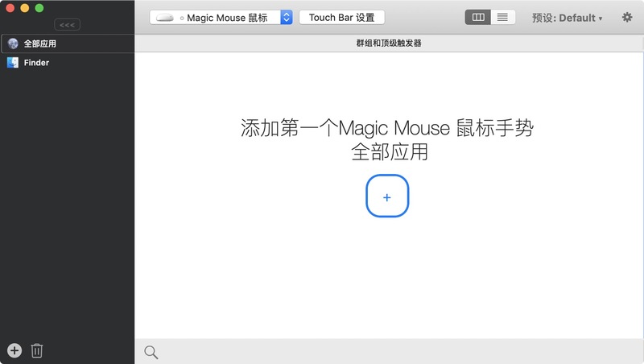Add a new Magic Mouse gesture with plus box
This screenshot has width=644, height=364.
pyautogui.click(x=387, y=196)
